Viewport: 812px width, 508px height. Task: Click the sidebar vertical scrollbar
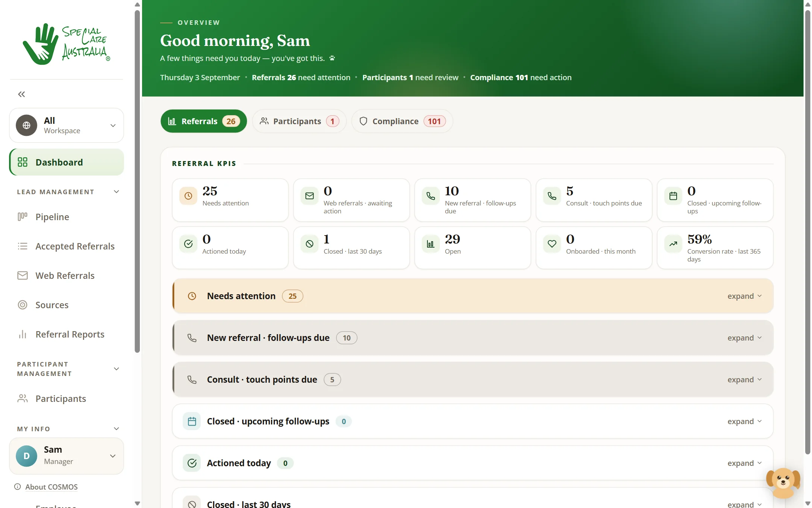tap(137, 181)
